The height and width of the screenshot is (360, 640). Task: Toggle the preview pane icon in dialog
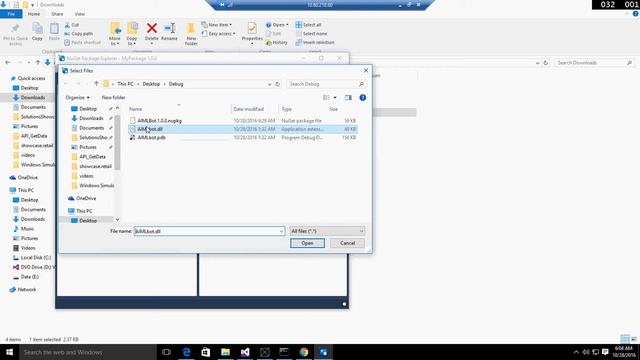[x=348, y=98]
